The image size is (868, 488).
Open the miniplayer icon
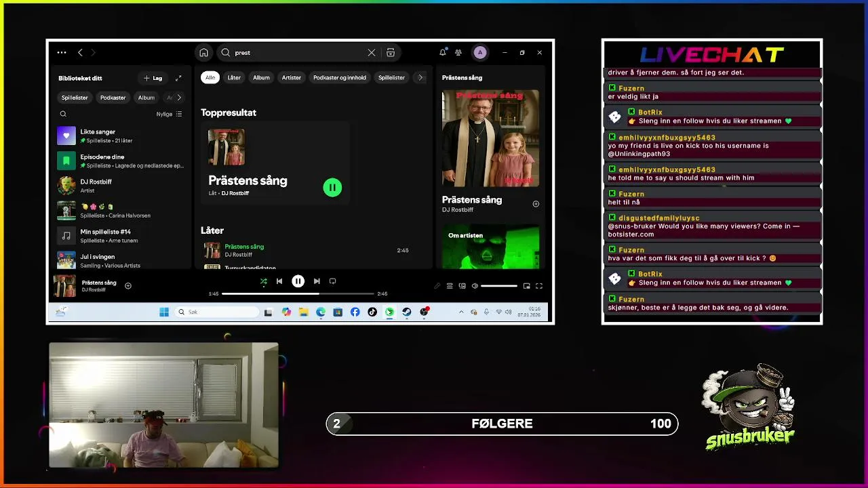pos(526,286)
